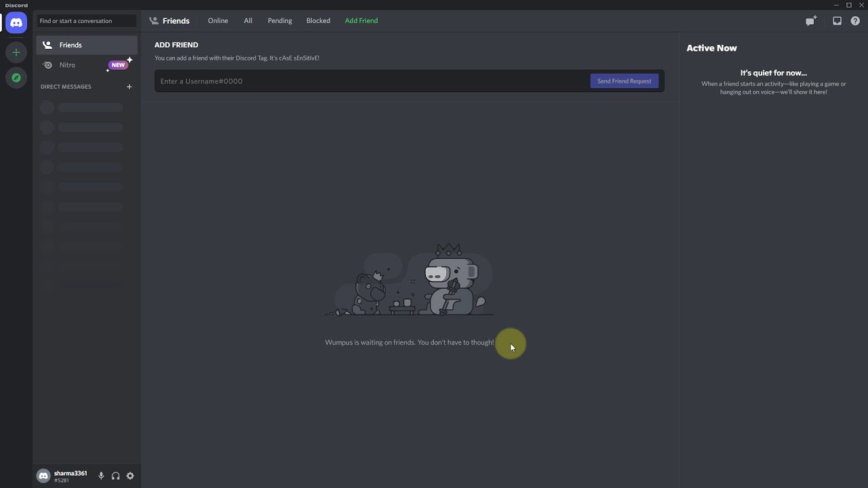Select Friends in the sidebar
Image resolution: width=868 pixels, height=488 pixels.
tap(87, 45)
